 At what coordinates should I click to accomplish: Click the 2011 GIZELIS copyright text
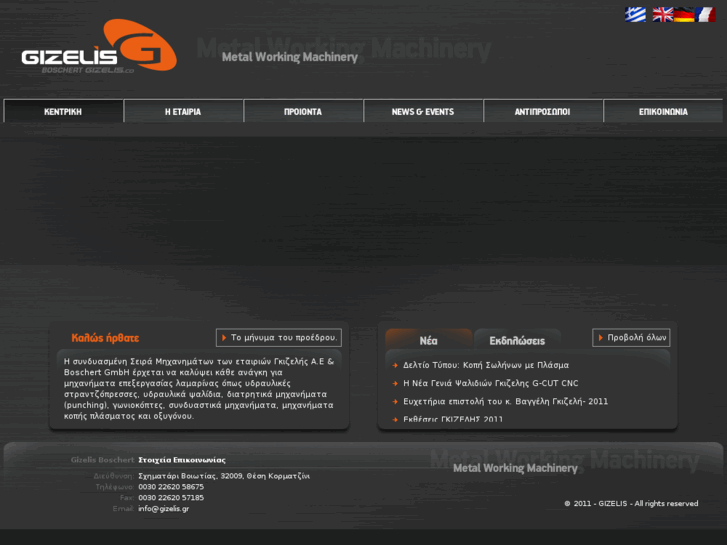point(631,503)
